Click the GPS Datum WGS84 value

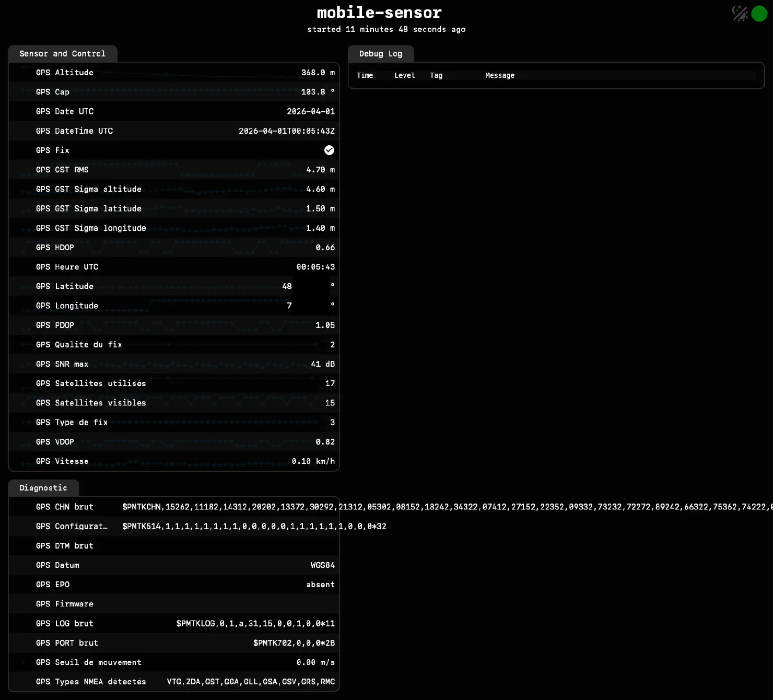[x=322, y=565]
